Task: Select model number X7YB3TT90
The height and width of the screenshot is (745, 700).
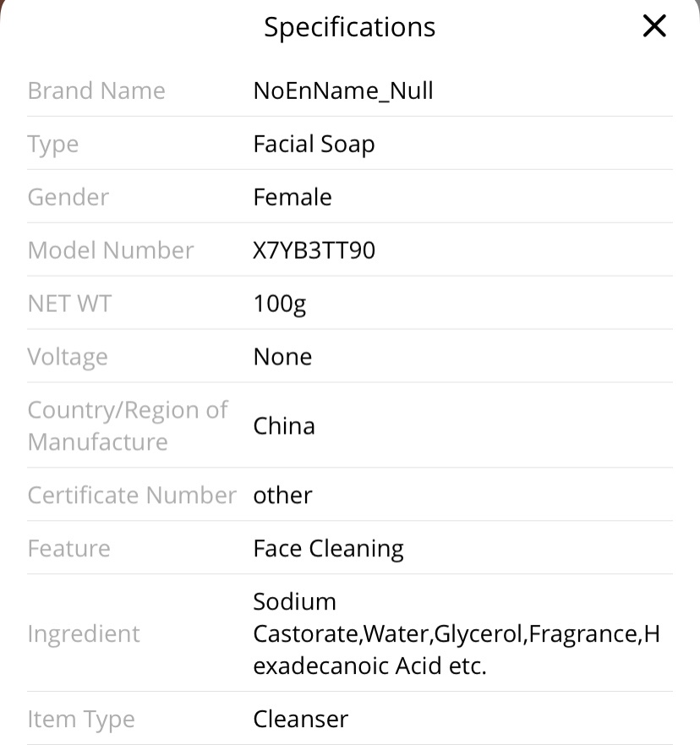Action: tap(314, 250)
